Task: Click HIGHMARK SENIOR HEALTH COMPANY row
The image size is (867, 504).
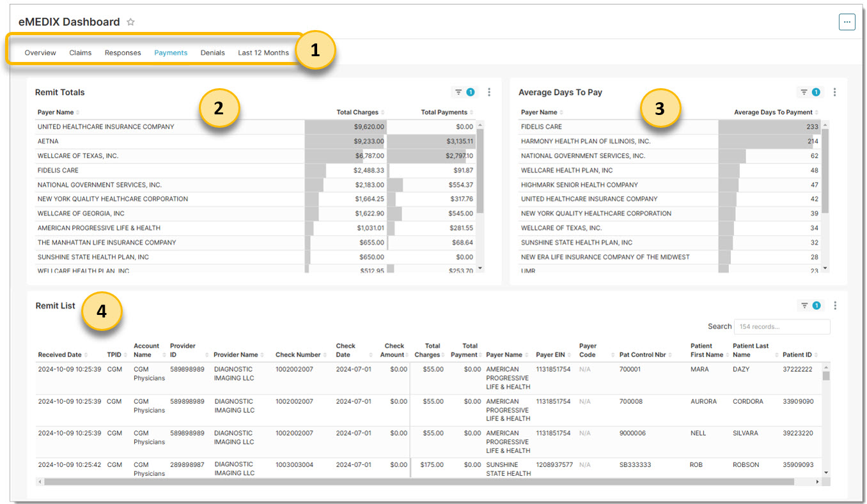Action: (669, 185)
